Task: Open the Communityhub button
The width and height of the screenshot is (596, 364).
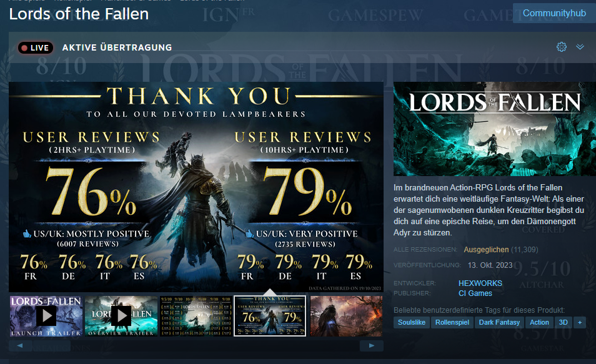Action: click(x=554, y=13)
